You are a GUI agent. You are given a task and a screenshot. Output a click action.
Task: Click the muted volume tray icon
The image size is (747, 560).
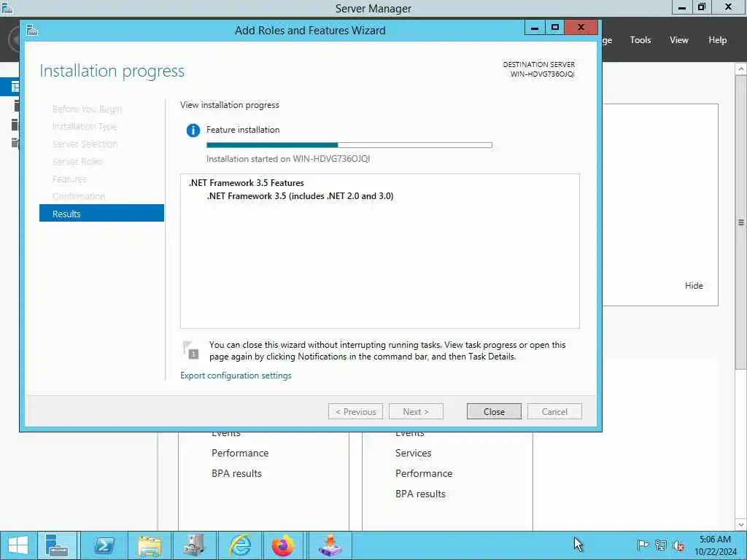click(678, 545)
